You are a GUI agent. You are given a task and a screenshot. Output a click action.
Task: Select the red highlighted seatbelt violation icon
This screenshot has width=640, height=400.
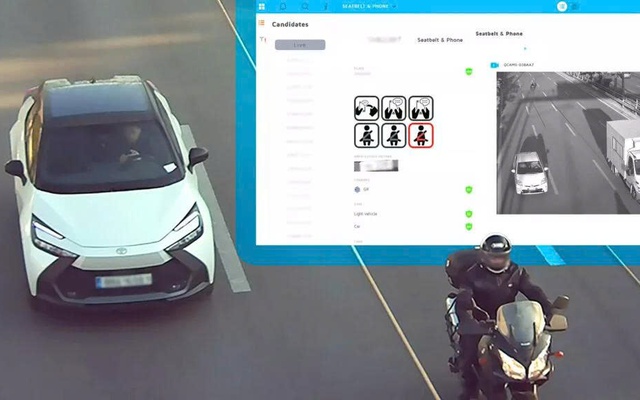(421, 135)
